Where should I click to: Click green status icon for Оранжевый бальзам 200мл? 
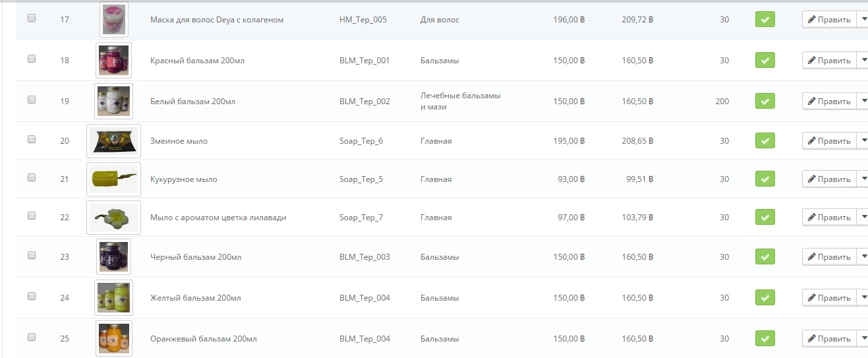[x=765, y=339]
